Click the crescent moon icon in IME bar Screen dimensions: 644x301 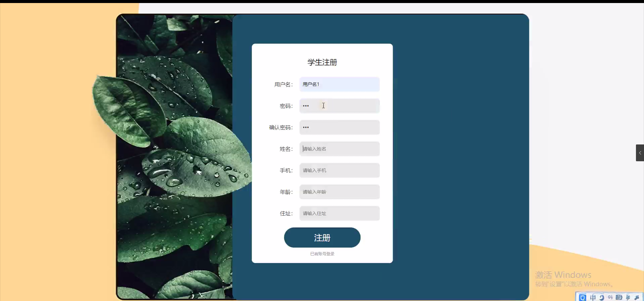point(601,297)
